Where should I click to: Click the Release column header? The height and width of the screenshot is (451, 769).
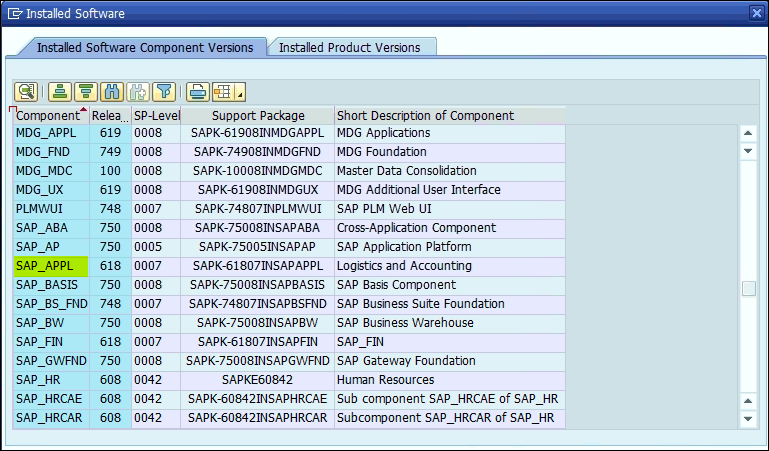tap(110, 116)
